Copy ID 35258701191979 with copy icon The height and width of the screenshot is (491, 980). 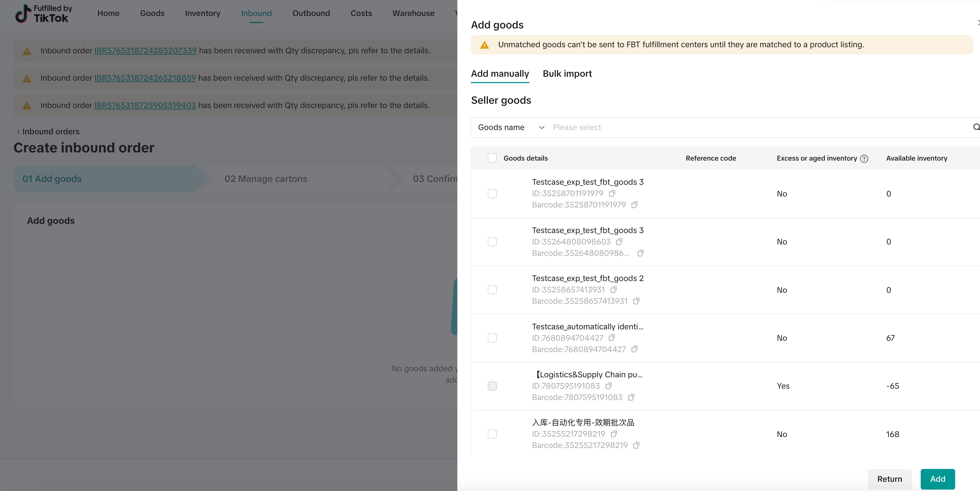pyautogui.click(x=612, y=193)
